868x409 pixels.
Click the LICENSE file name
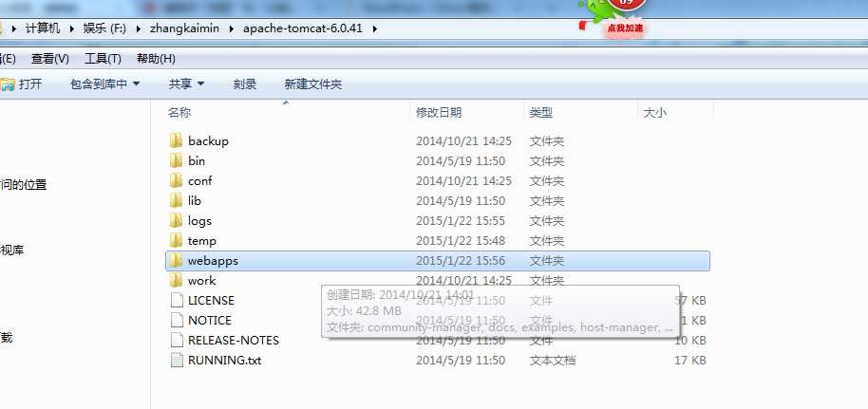[x=211, y=301]
